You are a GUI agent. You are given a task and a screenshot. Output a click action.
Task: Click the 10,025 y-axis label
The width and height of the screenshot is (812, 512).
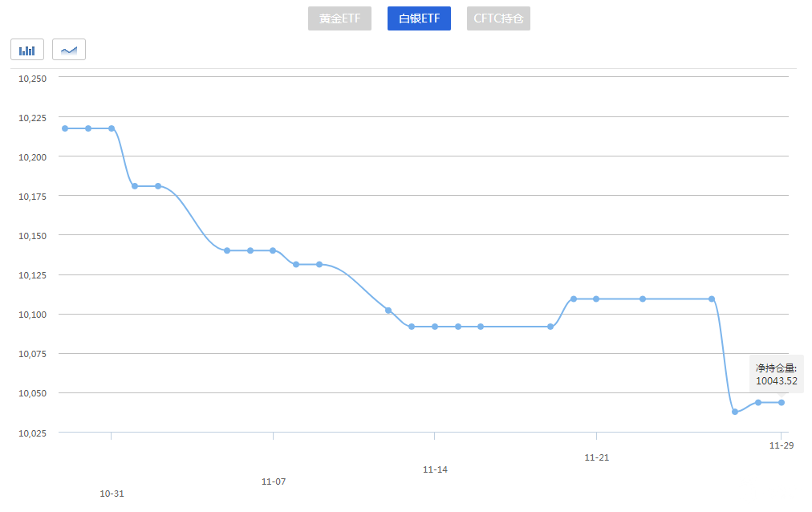(x=33, y=433)
